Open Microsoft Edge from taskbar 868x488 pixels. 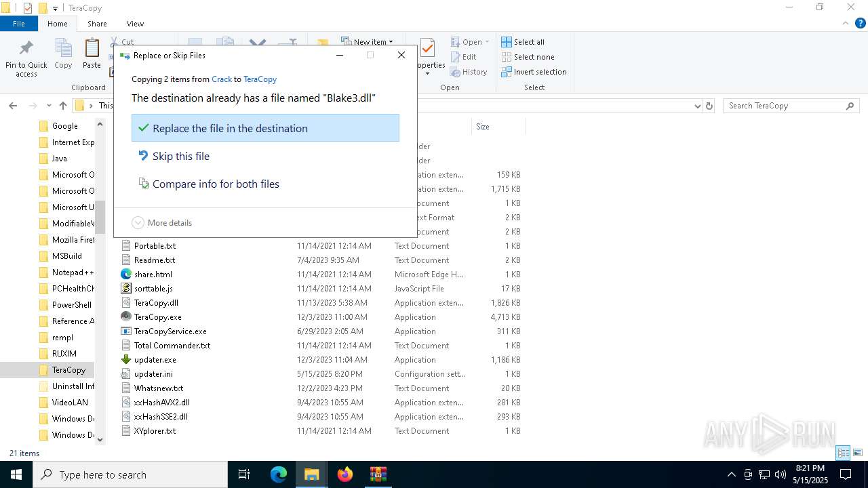279,474
